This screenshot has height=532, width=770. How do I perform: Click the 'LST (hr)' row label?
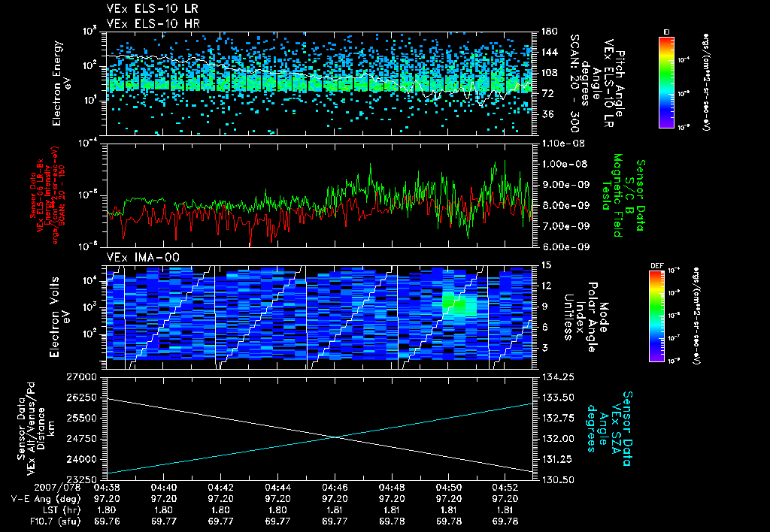59,510
